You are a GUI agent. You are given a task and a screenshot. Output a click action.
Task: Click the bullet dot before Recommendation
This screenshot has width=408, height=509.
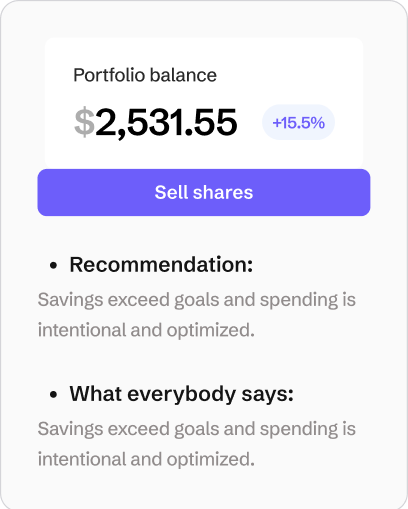tap(53, 266)
